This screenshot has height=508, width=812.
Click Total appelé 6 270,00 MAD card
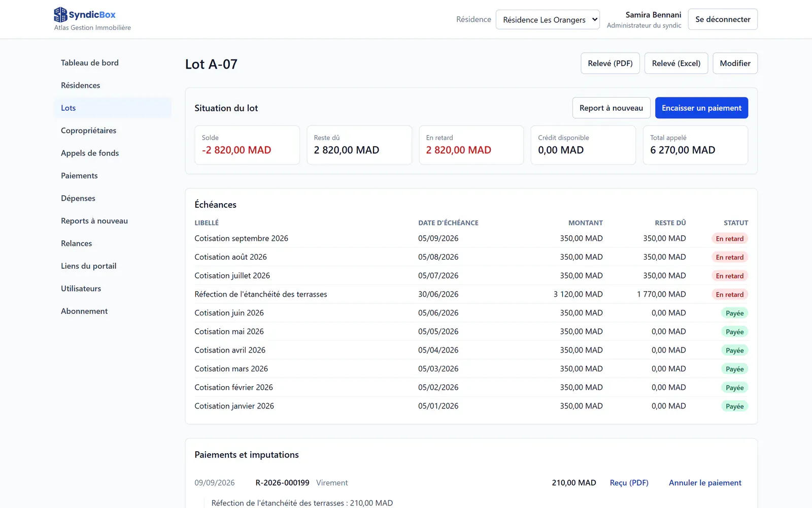tap(695, 145)
